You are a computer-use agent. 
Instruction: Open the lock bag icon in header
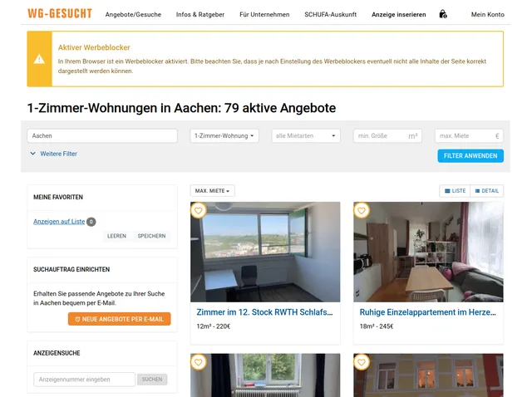coord(443,14)
